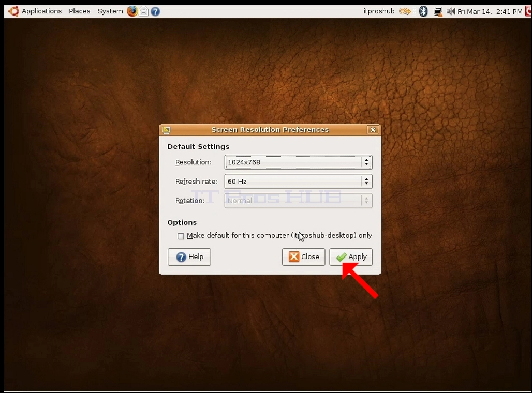Open the Refresh rate 60 Hz dropdown
The image size is (532, 393).
(298, 182)
